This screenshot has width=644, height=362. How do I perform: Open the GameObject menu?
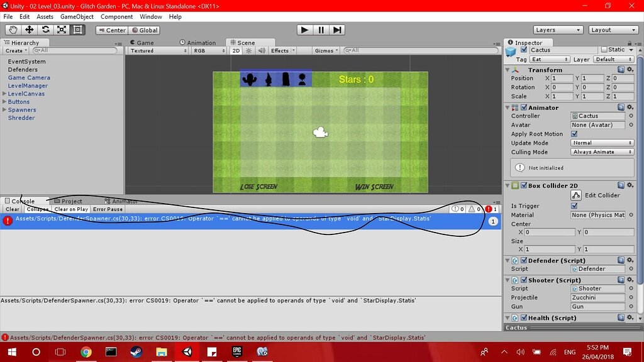pyautogui.click(x=77, y=17)
